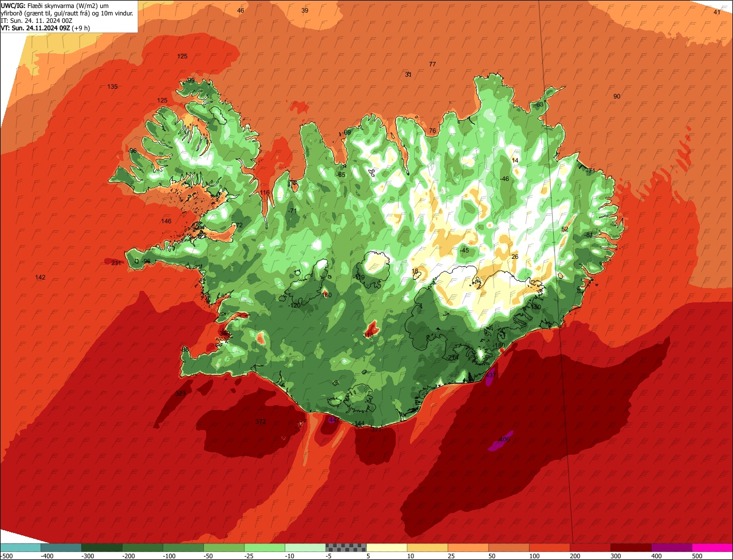Click the magenta swatch above 500
The image size is (733, 560).
(x=712, y=547)
